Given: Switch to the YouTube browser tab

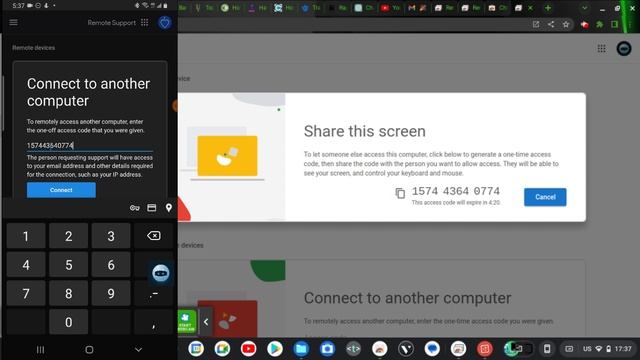Looking at the screenshot, I should tap(390, 8).
